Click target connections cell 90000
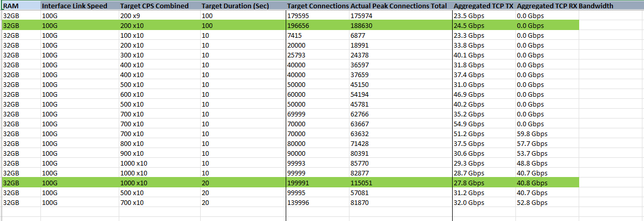This screenshot has height=221, width=644. [x=318, y=153]
